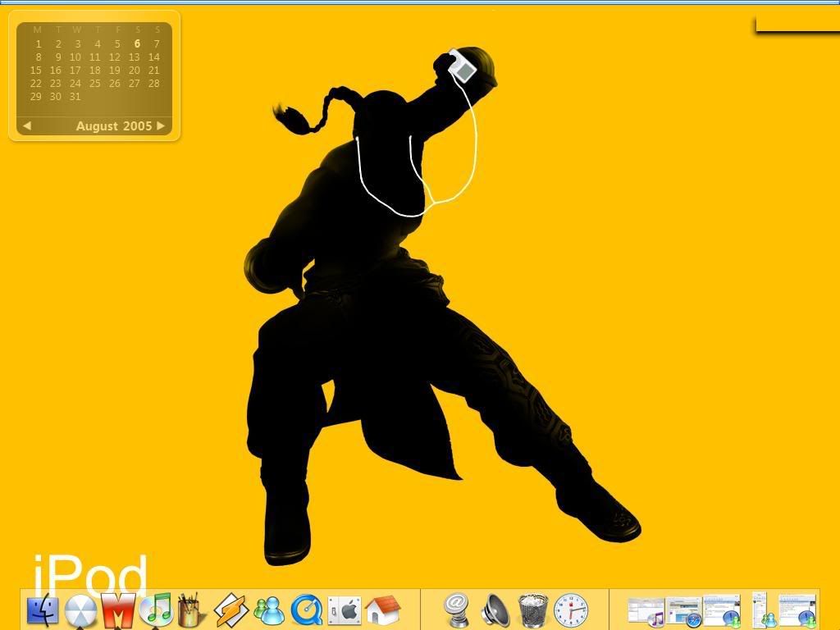Select day 29 in the calendar
840x630 pixels.
pos(36,97)
